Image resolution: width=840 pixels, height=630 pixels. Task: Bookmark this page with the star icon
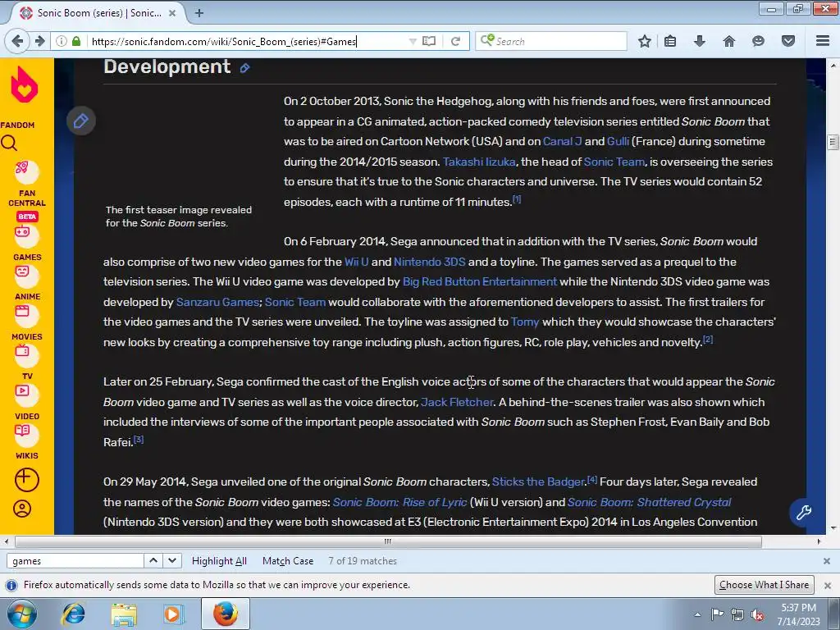(645, 41)
